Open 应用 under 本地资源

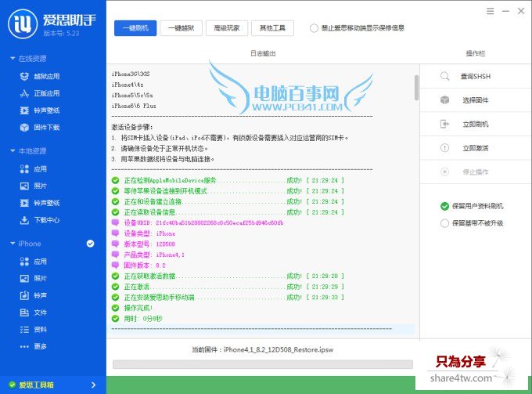click(x=34, y=169)
